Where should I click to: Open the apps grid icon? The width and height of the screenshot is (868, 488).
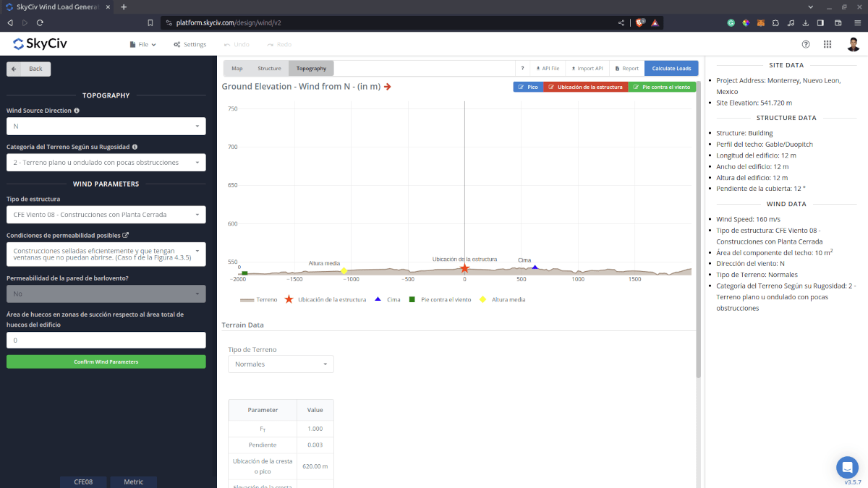click(827, 44)
